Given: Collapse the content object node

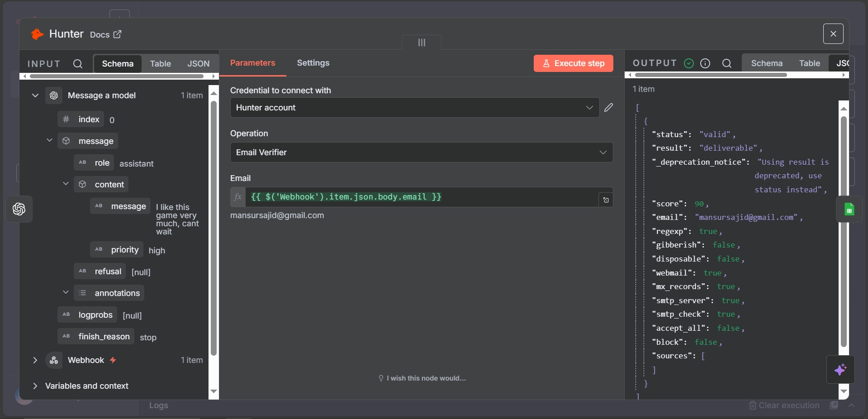Looking at the screenshot, I should [66, 184].
